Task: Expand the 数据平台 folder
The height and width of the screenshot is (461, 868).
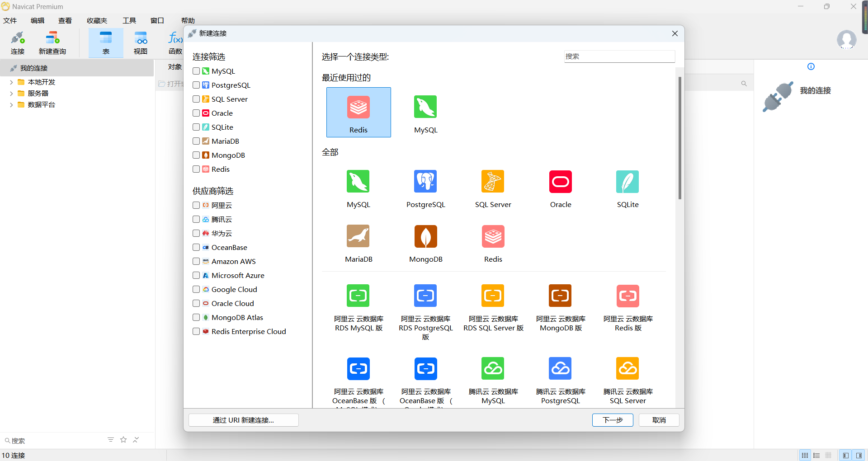Action: tap(11, 105)
